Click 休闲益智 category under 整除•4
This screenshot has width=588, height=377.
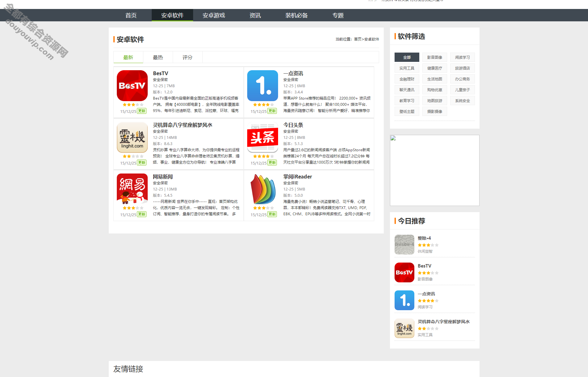point(425,251)
